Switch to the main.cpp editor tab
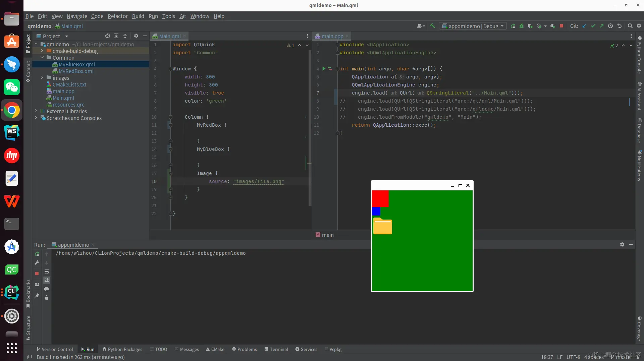Screen dimensions: 644x361 [x=332, y=36]
